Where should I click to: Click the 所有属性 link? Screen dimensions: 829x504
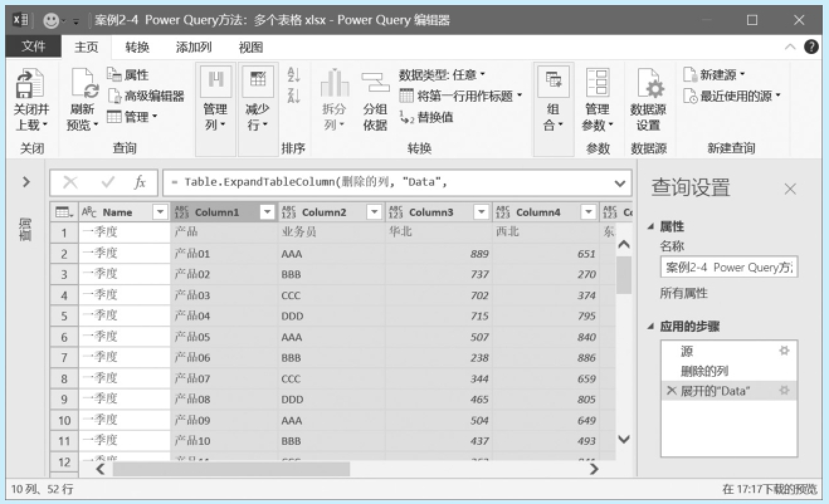683,293
